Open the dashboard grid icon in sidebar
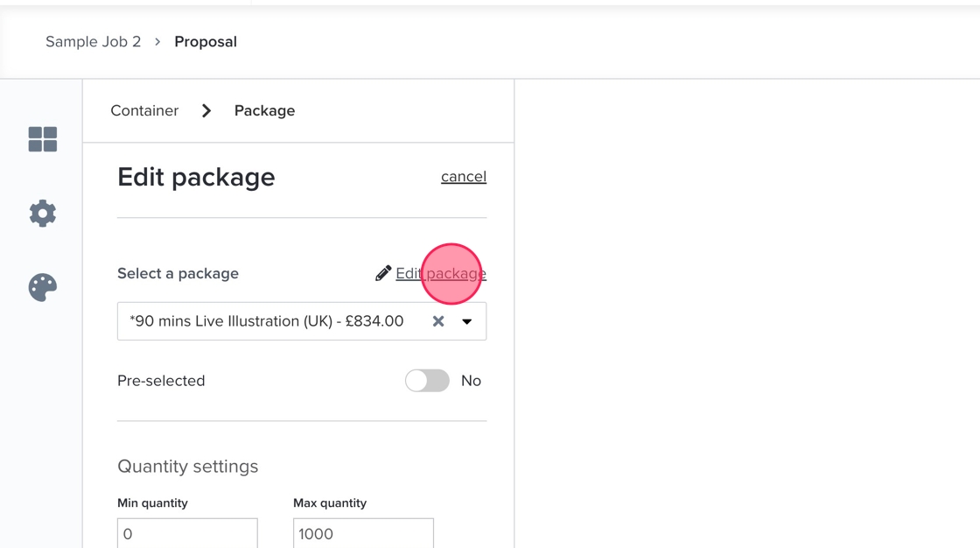 [x=42, y=139]
